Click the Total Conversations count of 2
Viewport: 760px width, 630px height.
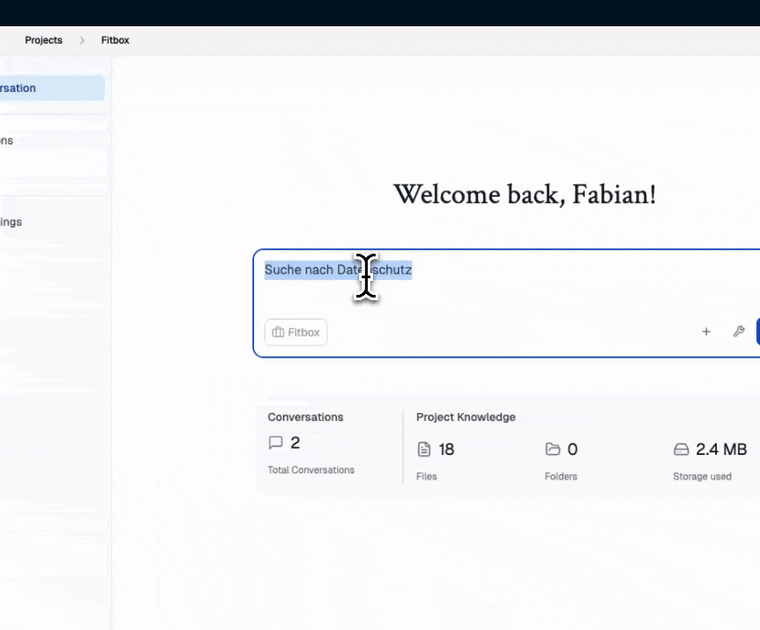point(295,443)
